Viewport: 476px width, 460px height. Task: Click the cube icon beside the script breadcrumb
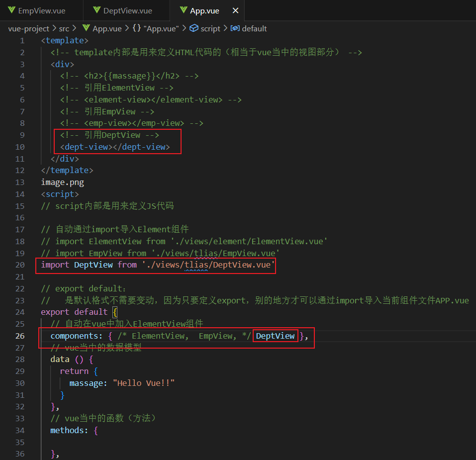coord(193,28)
